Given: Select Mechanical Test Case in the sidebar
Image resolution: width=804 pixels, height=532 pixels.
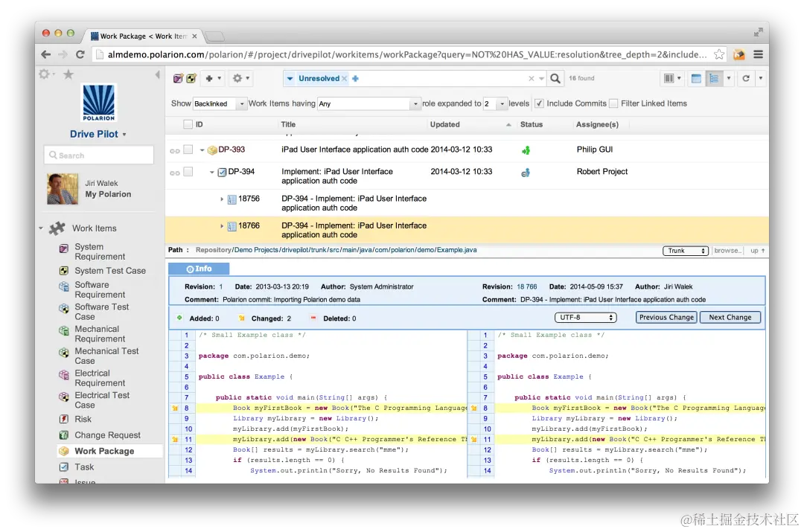Looking at the screenshot, I should [106, 356].
